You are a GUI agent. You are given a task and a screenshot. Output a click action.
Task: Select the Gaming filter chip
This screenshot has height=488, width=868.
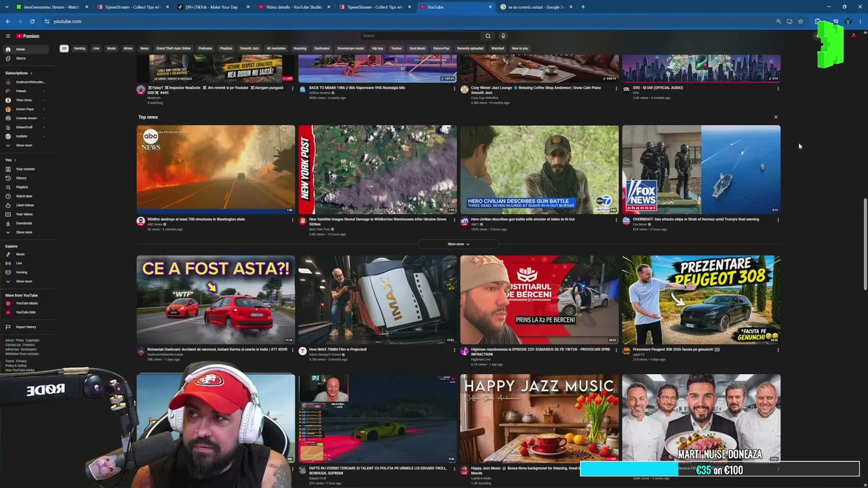[x=79, y=48]
